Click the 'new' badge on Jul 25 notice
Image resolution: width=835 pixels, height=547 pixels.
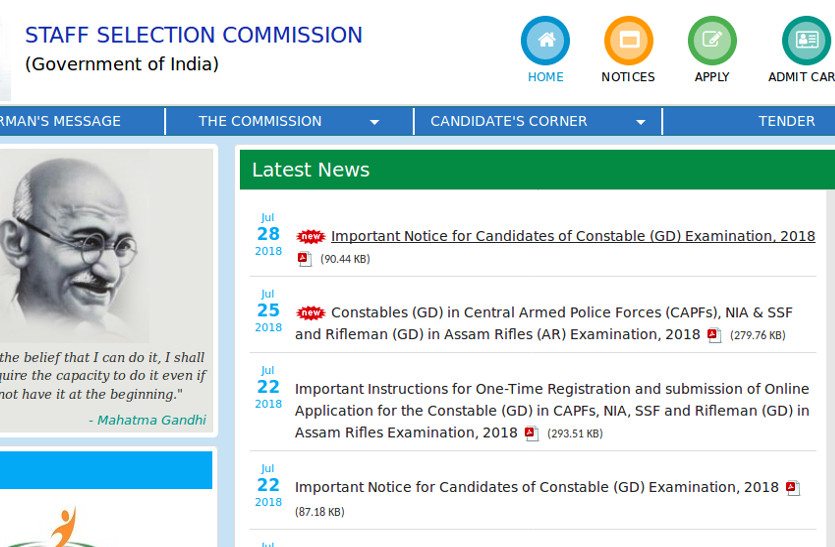tap(311, 313)
